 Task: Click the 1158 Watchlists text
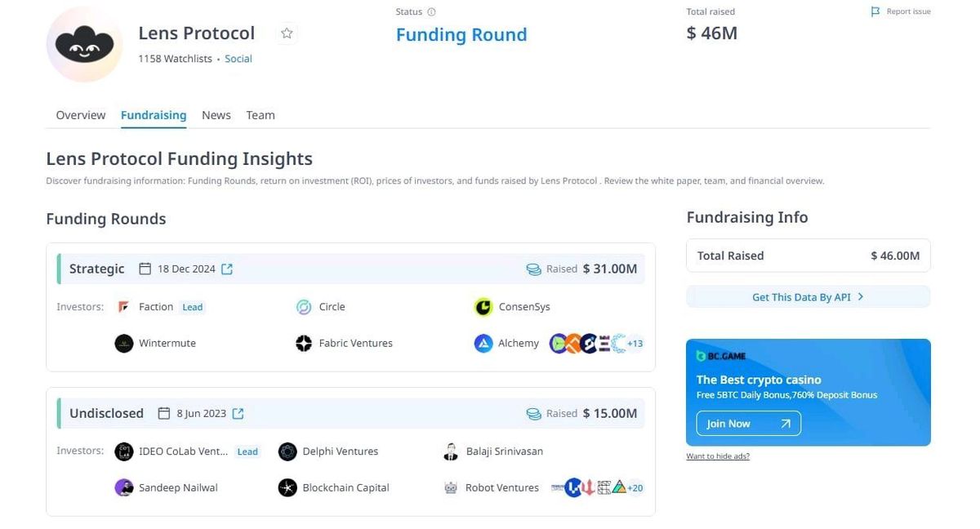[x=175, y=59]
